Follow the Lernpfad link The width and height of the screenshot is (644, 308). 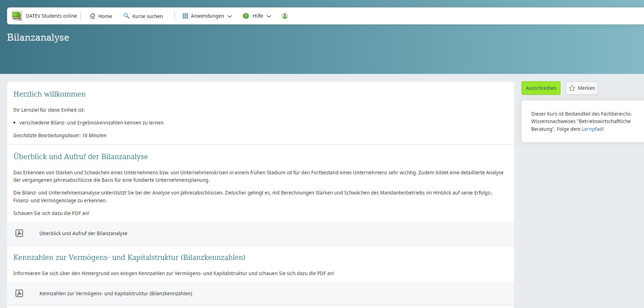tap(592, 129)
